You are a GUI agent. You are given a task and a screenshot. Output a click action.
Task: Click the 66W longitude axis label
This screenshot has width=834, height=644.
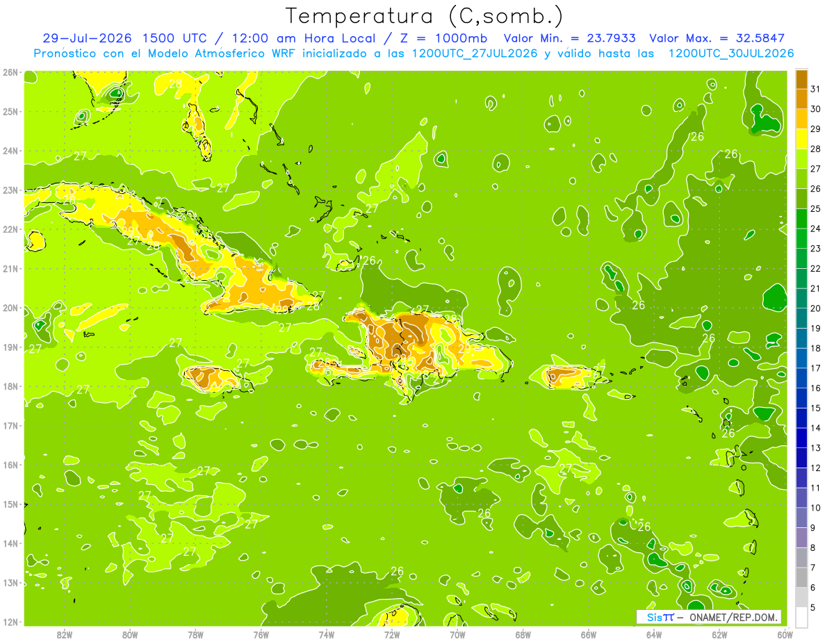pos(589,634)
